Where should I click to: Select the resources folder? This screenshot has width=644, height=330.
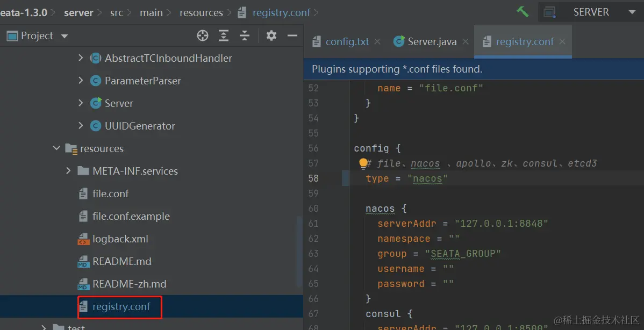[102, 148]
